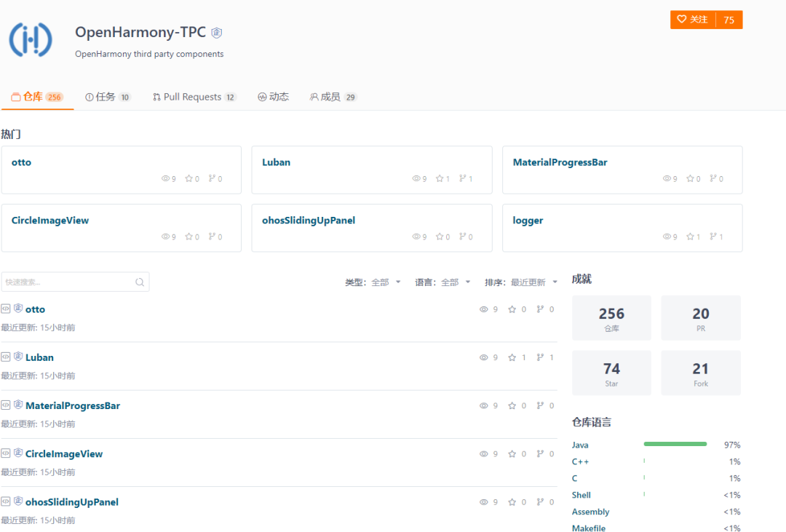Click the star icon on Luban hot card
This screenshot has height=532, width=786.
pyautogui.click(x=439, y=178)
